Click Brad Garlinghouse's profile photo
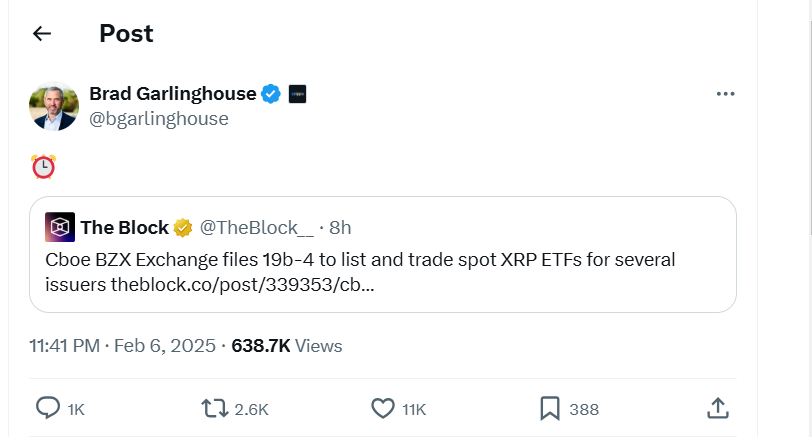812x437 pixels. (54, 106)
